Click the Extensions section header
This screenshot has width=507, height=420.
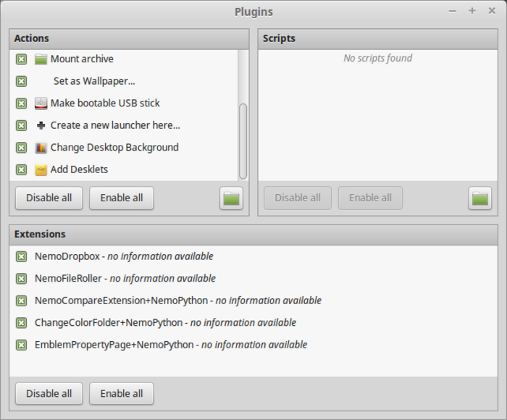[253, 235]
